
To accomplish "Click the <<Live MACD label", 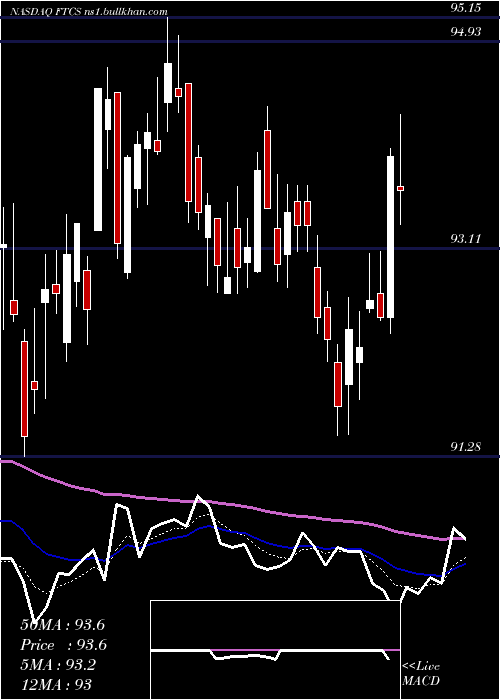I will [421, 673].
